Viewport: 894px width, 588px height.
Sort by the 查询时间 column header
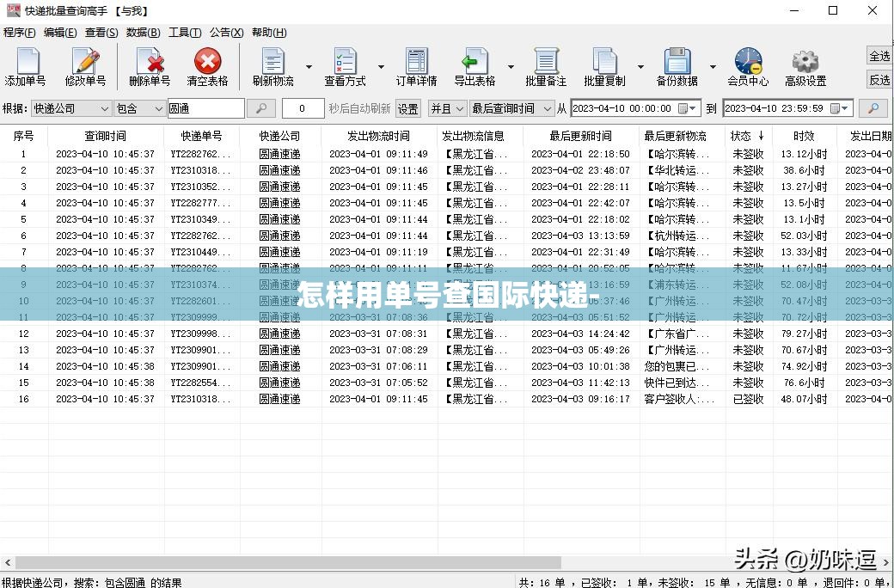pos(106,136)
